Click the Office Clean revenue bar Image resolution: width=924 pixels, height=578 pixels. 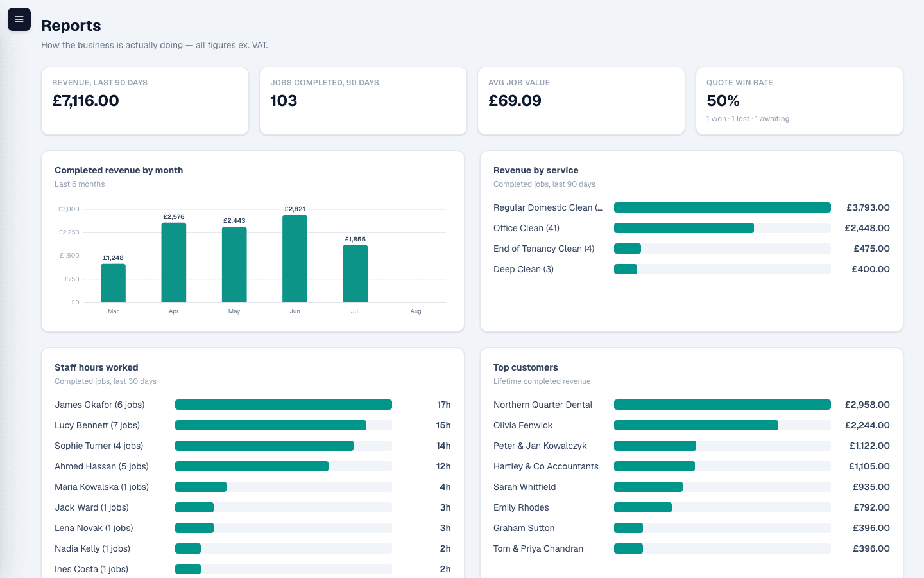click(x=684, y=228)
